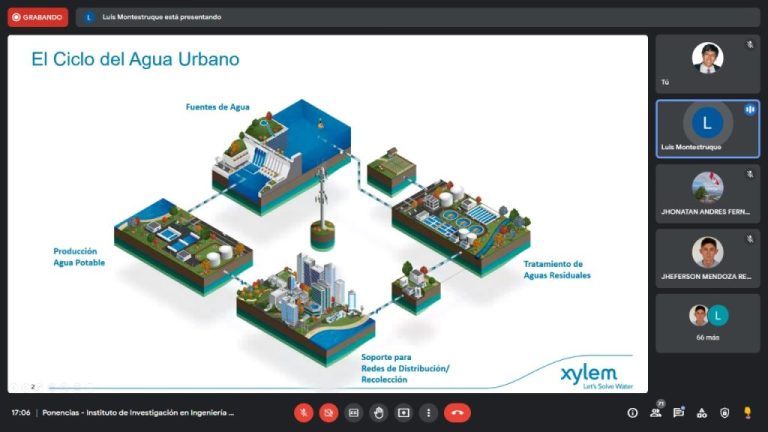The width and height of the screenshot is (768, 432).
Task: Turn on the camera
Action: (329, 412)
